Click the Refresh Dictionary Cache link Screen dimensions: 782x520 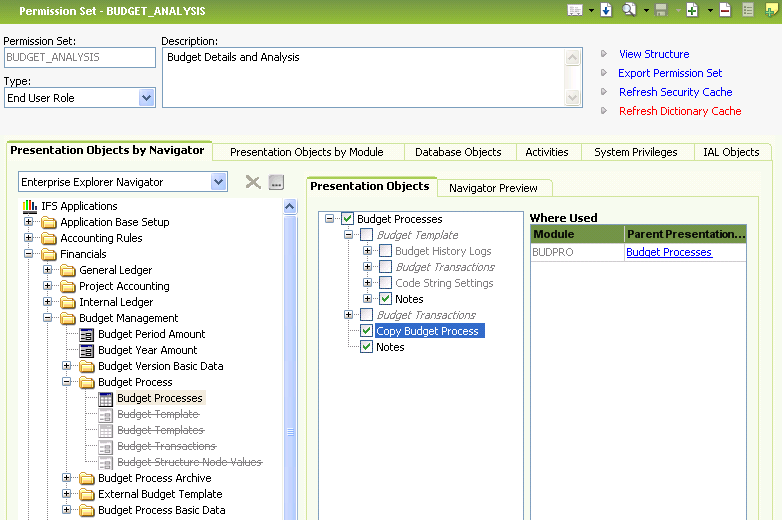[679, 111]
